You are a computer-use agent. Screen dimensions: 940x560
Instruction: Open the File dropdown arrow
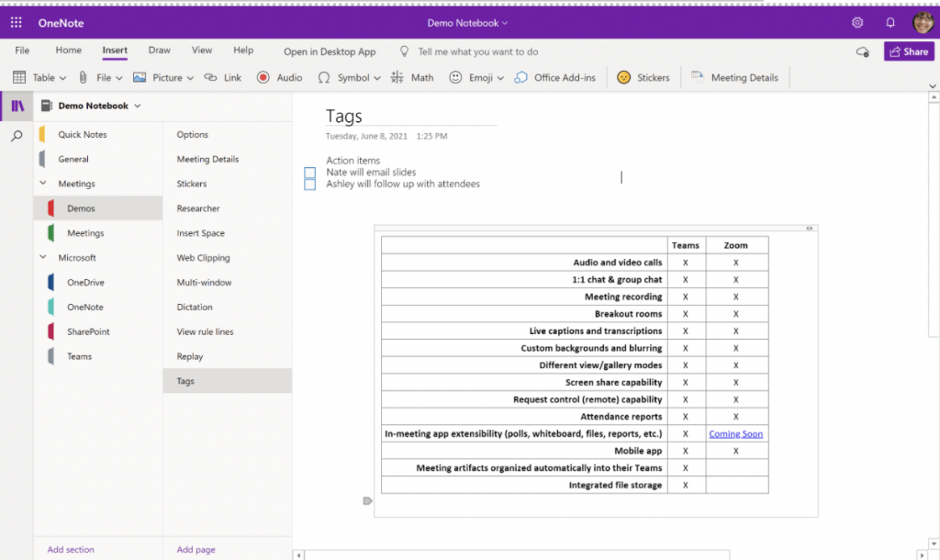pos(118,78)
